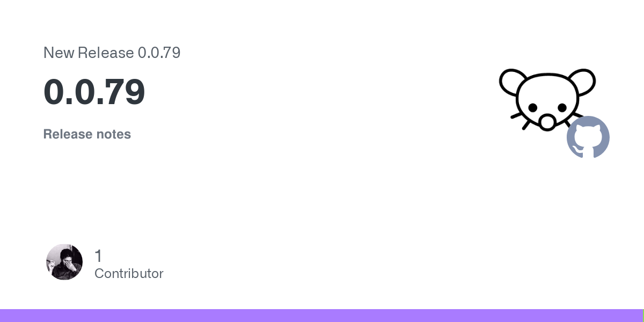Click the mouse logo's right eye
Screen dimensions: 644x322
click(x=561, y=107)
